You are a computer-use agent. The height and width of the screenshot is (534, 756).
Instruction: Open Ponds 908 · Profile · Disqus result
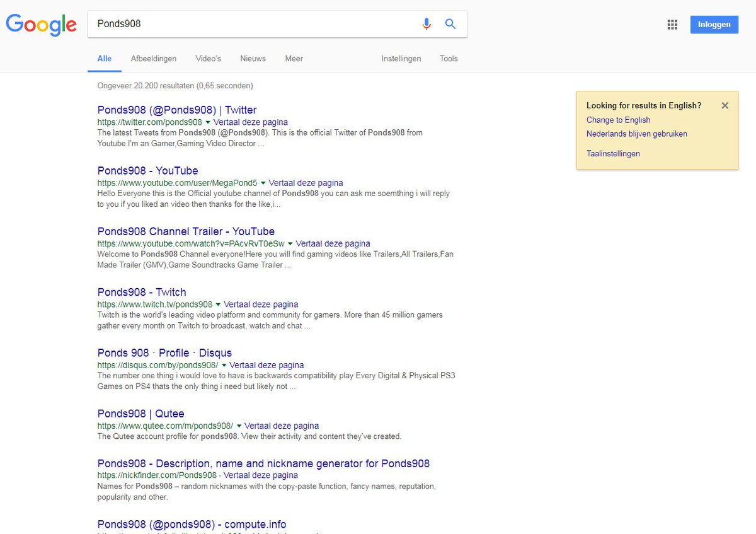click(164, 353)
